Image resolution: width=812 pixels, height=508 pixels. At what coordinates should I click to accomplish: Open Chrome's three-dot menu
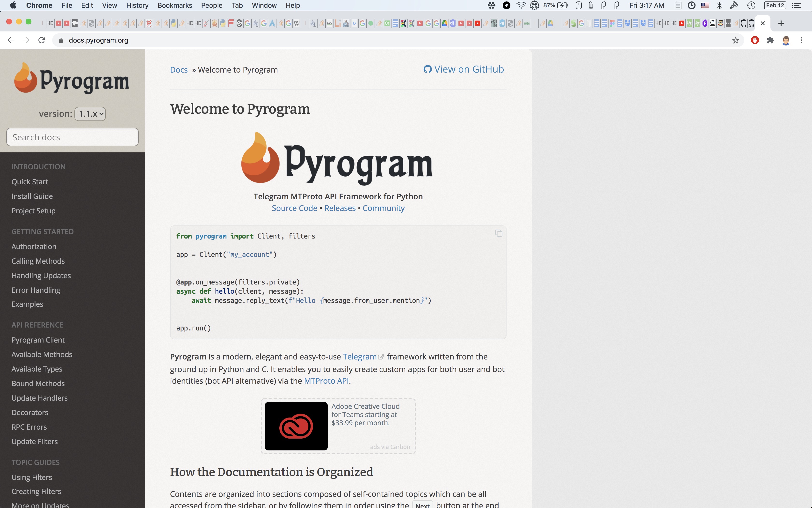801,40
